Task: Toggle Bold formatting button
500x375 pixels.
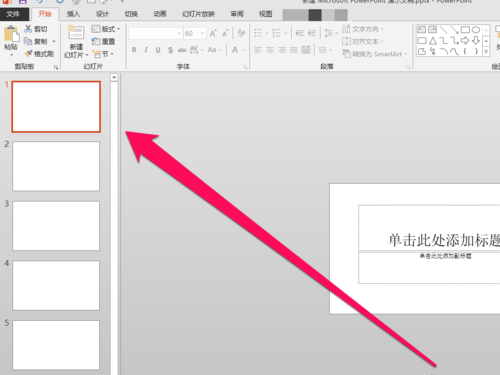Action: [x=134, y=50]
